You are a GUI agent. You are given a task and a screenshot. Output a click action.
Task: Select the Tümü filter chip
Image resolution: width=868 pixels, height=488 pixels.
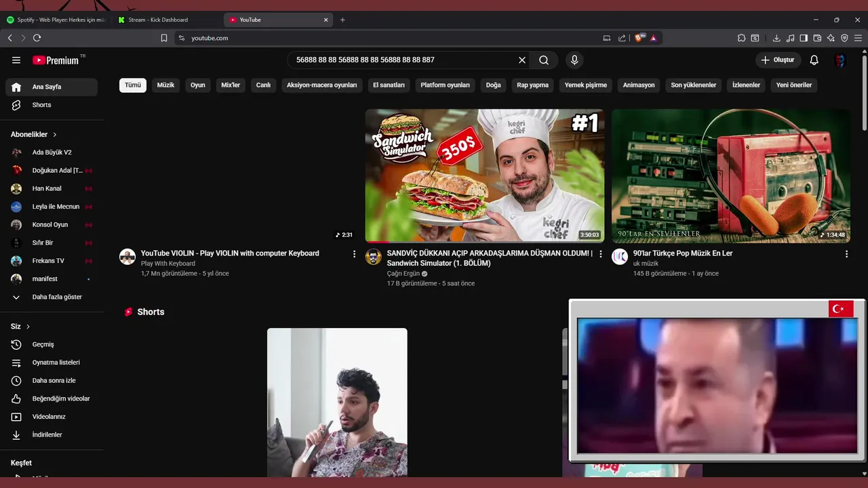133,85
